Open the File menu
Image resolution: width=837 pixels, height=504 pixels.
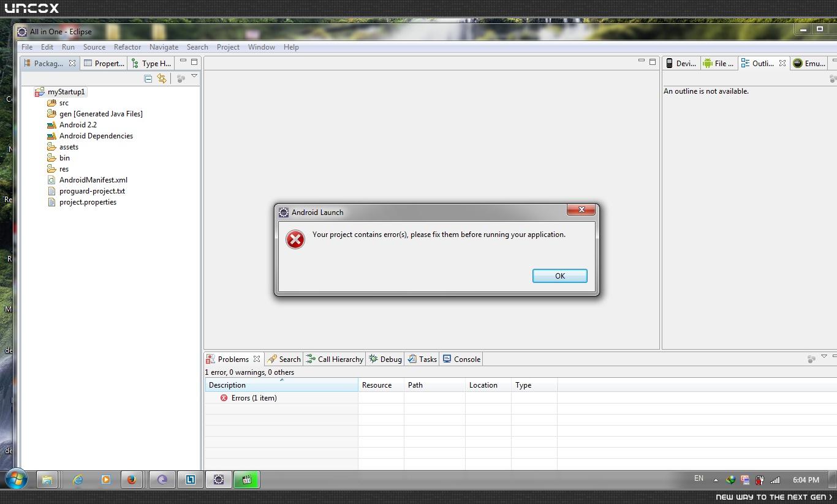pyautogui.click(x=27, y=47)
